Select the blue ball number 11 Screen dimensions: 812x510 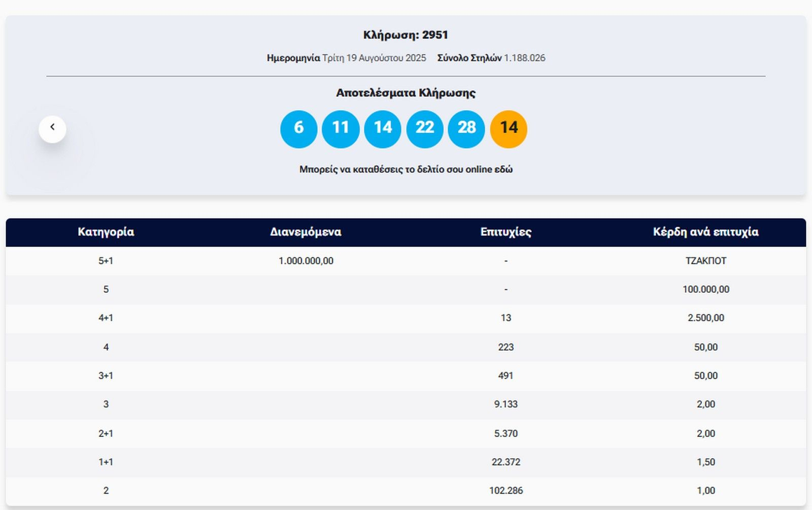(341, 129)
